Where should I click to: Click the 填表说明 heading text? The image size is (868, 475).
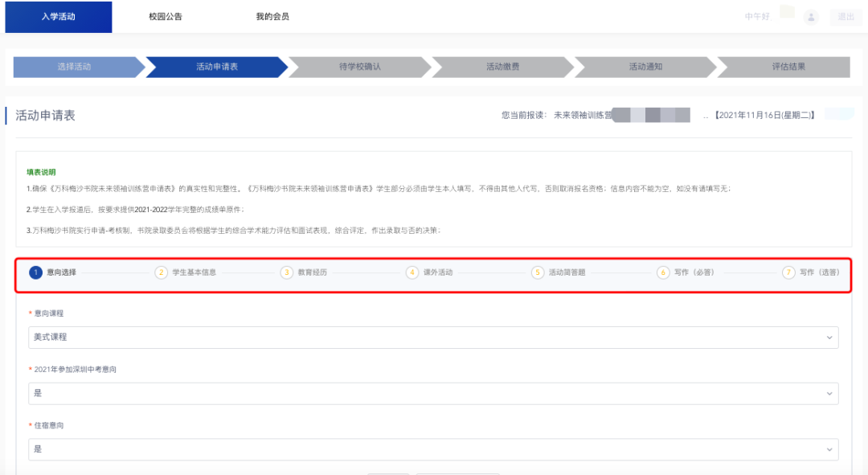coord(41,172)
